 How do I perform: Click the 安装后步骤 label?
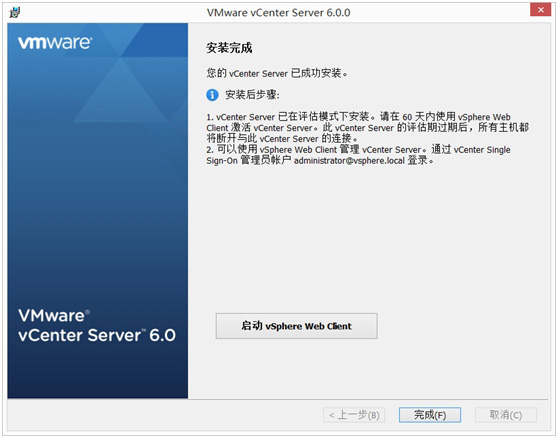click(x=252, y=95)
